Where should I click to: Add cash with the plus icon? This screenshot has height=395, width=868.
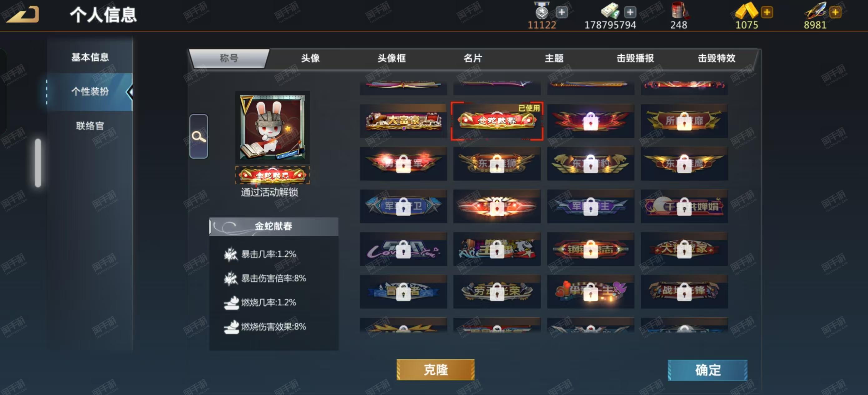point(630,12)
